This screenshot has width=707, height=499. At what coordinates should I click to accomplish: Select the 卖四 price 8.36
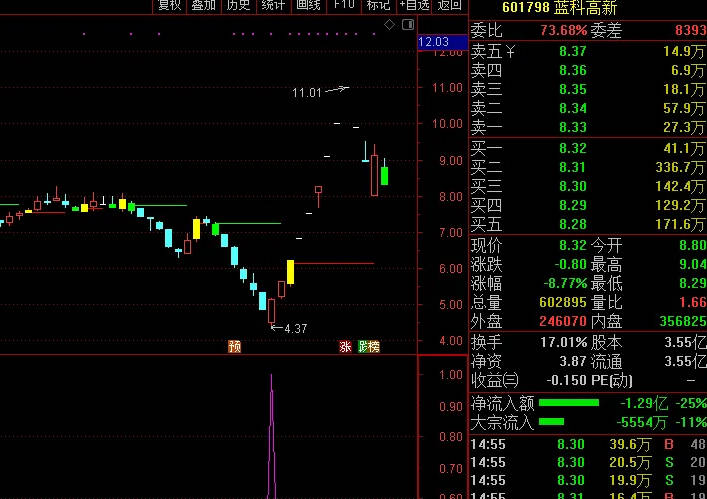click(x=573, y=70)
